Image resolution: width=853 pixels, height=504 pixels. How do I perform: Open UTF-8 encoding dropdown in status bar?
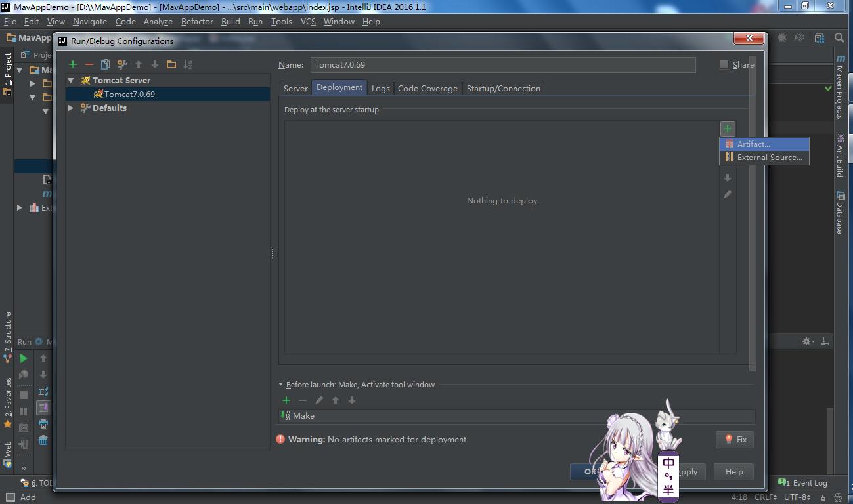click(x=797, y=497)
